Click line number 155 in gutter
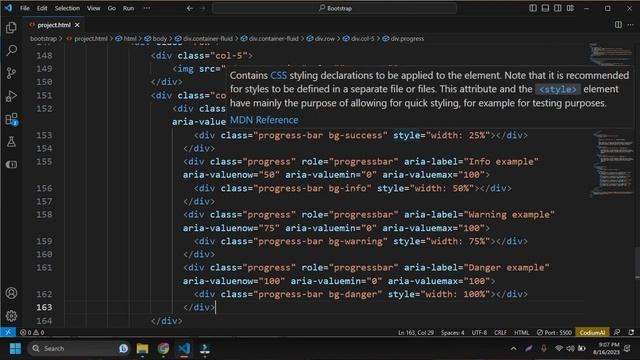This screenshot has height=360, width=640. point(44,162)
